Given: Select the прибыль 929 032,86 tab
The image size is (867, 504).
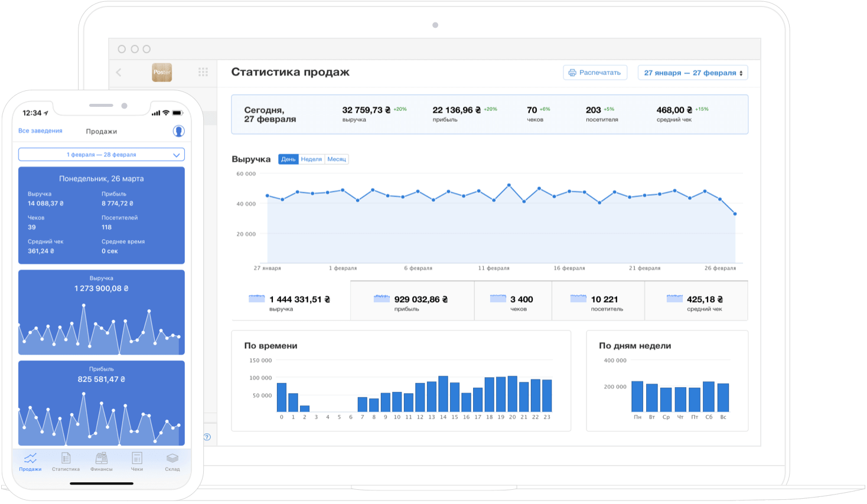Looking at the screenshot, I should pos(412,301).
